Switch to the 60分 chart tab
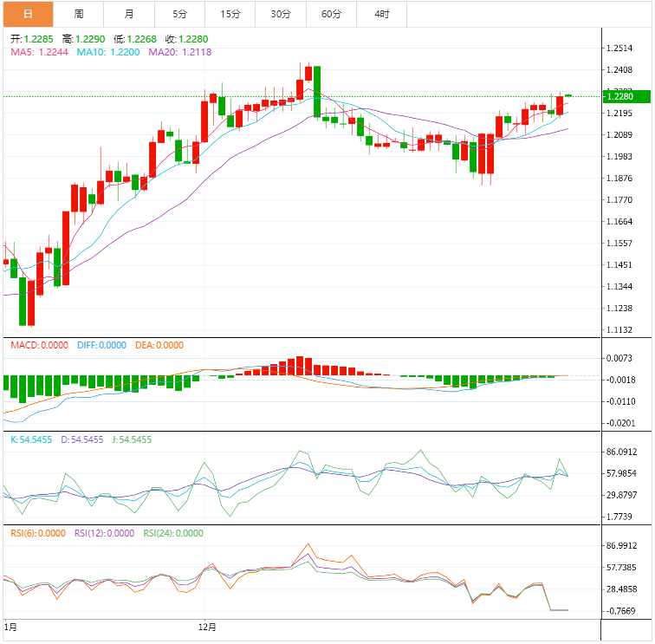 click(x=331, y=14)
